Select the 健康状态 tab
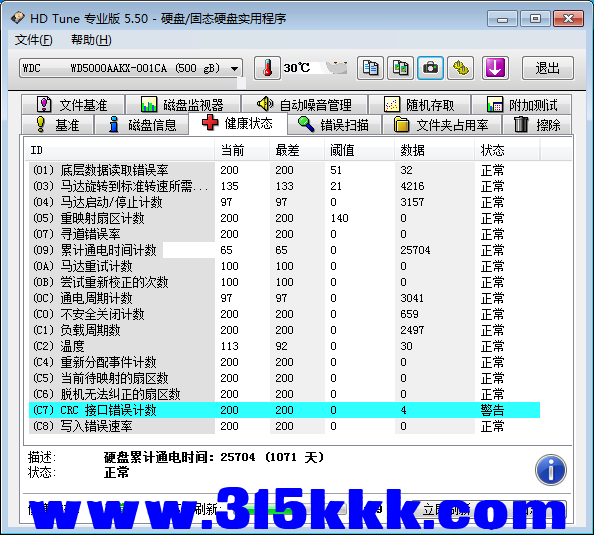 pos(238,124)
